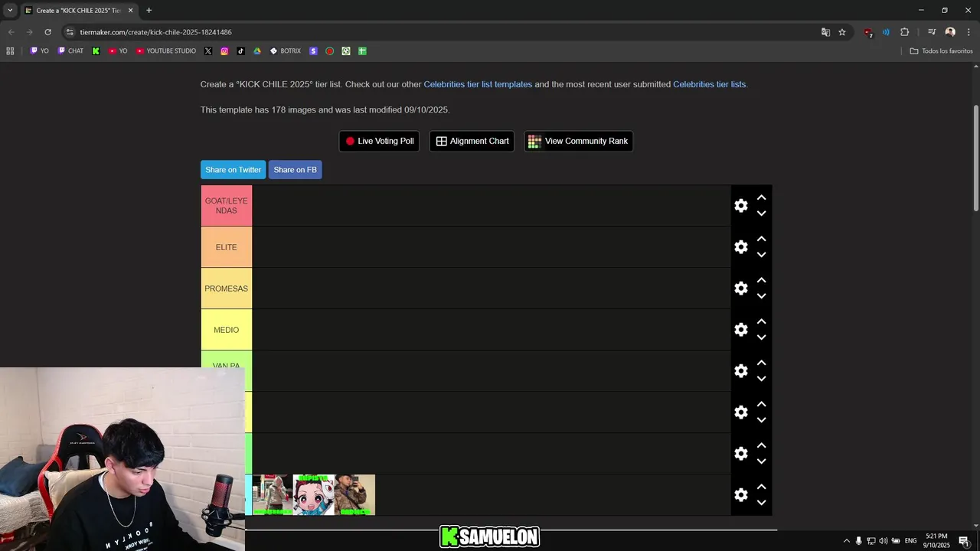Move ELITE row down with chevron

click(x=761, y=255)
